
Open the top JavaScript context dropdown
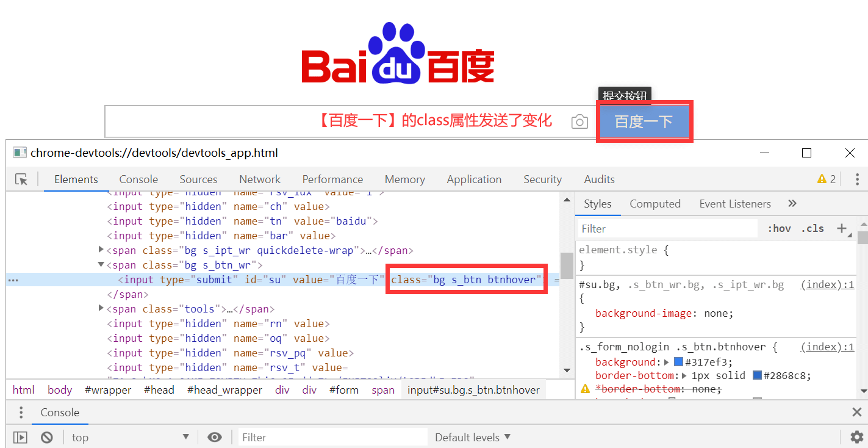pyautogui.click(x=130, y=438)
